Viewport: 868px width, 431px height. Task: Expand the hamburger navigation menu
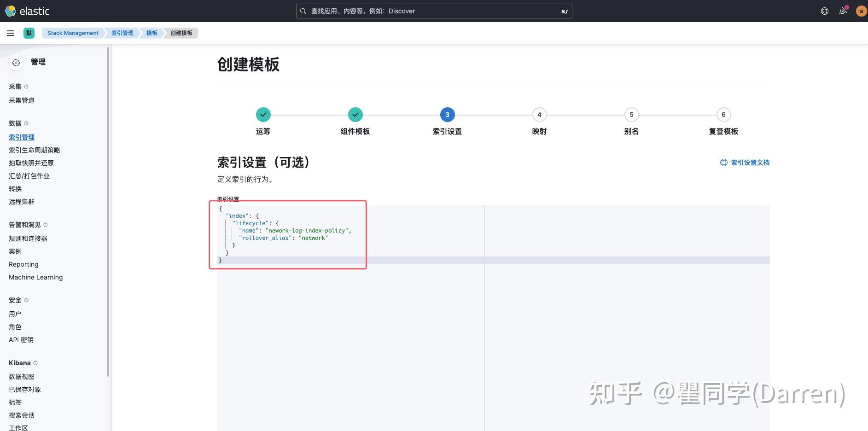coord(11,33)
